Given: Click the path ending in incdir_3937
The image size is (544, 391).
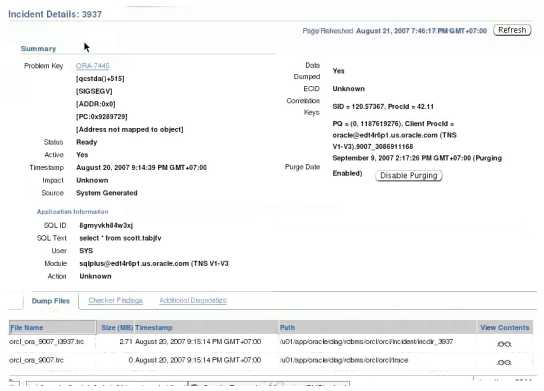Looking at the screenshot, I should pos(366,342).
